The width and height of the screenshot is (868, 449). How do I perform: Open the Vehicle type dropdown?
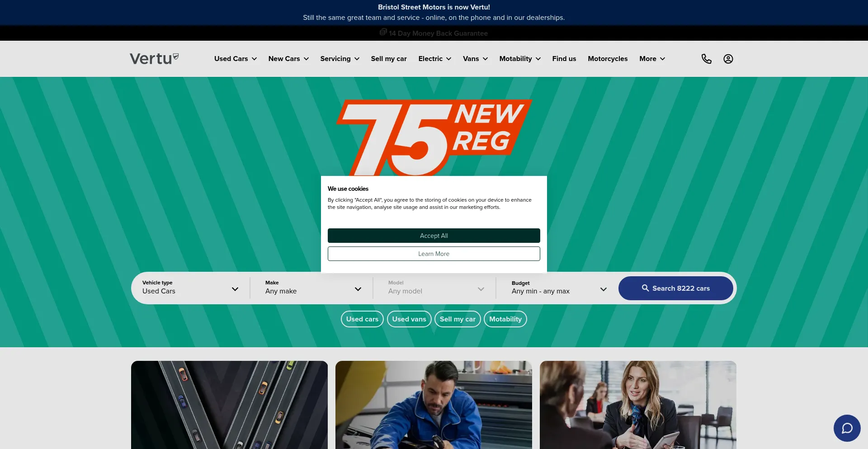tap(190, 288)
